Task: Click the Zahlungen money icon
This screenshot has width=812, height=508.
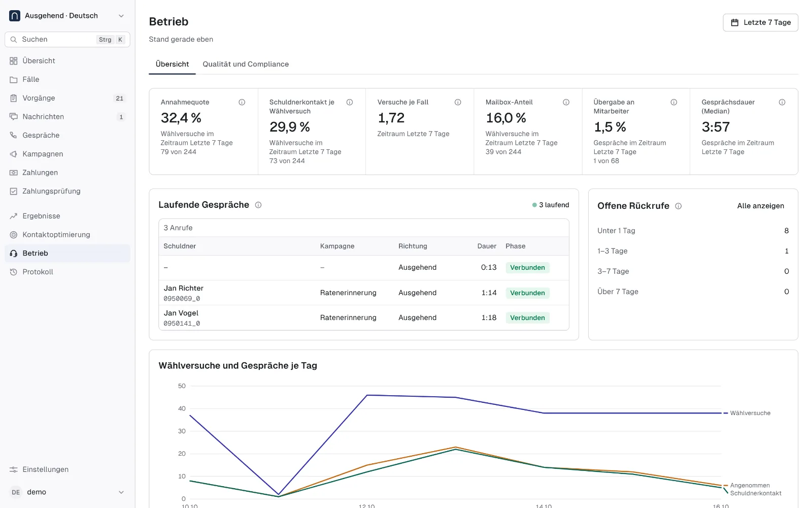Action: [x=14, y=173]
